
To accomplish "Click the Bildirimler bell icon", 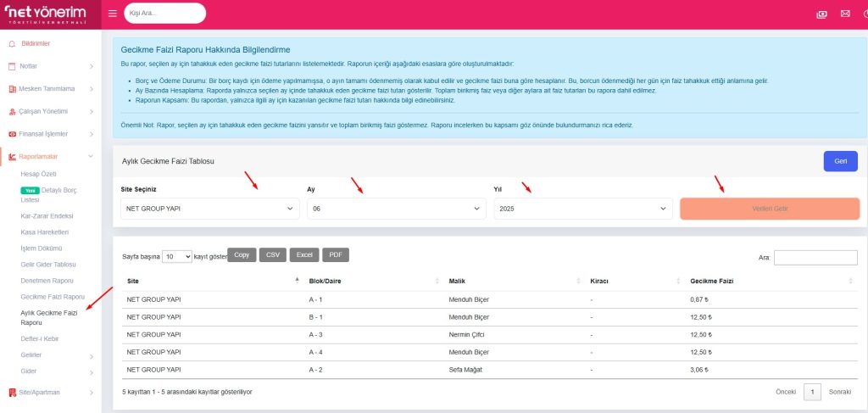I will (x=11, y=43).
